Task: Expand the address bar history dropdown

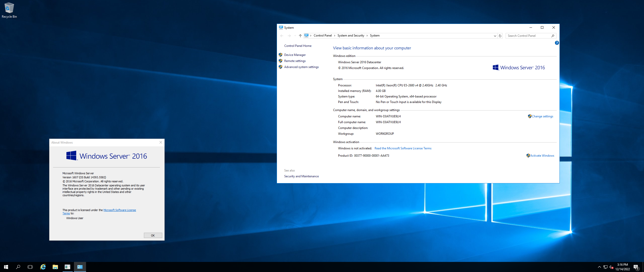Action: [x=495, y=36]
